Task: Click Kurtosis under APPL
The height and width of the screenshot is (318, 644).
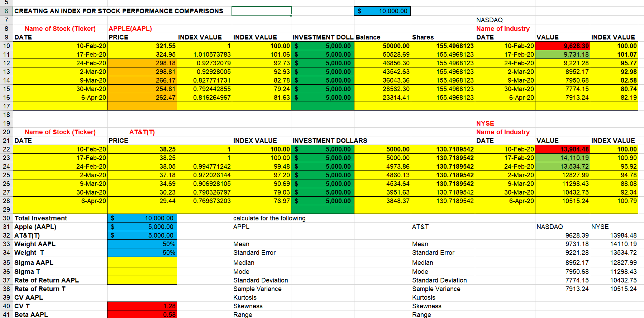Action: 245,298
